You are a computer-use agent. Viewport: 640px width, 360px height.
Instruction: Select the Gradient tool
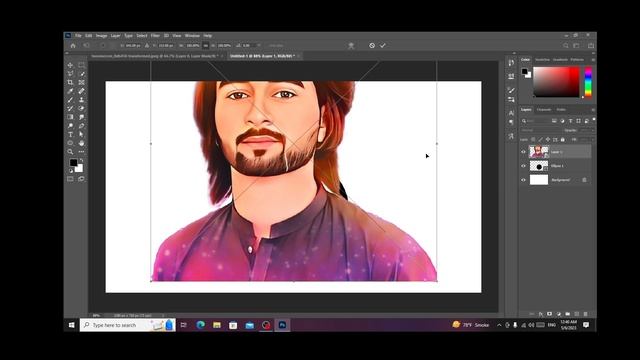click(x=70, y=117)
